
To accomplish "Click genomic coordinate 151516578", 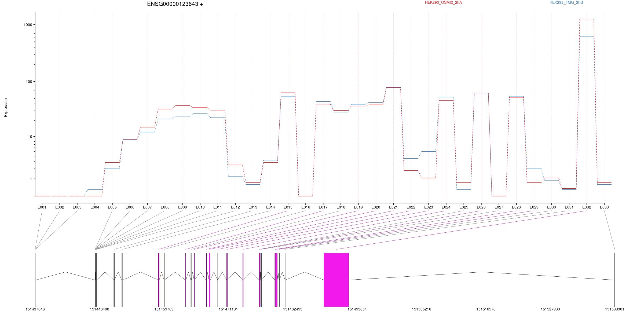I will click(486, 309).
